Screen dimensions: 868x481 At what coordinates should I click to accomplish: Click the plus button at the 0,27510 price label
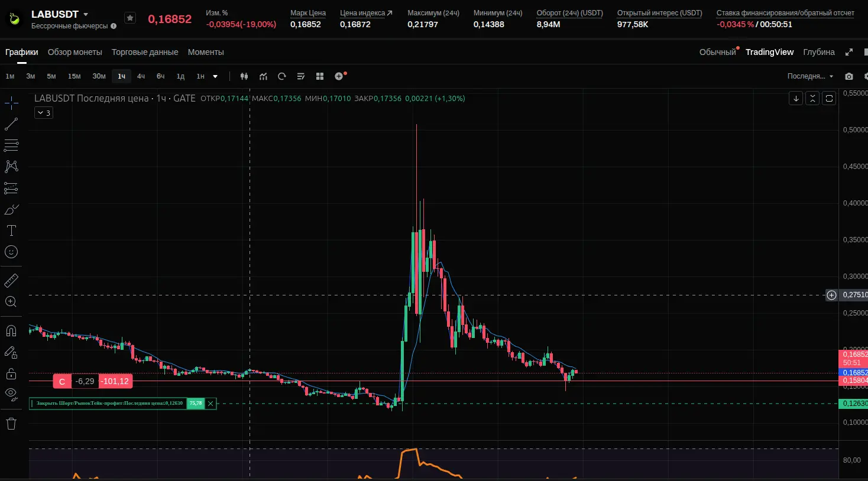pos(831,295)
